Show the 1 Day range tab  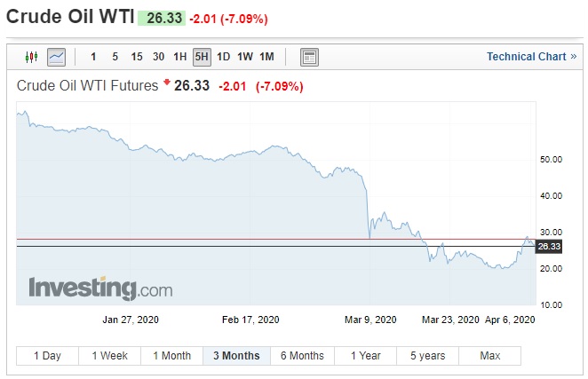point(47,356)
